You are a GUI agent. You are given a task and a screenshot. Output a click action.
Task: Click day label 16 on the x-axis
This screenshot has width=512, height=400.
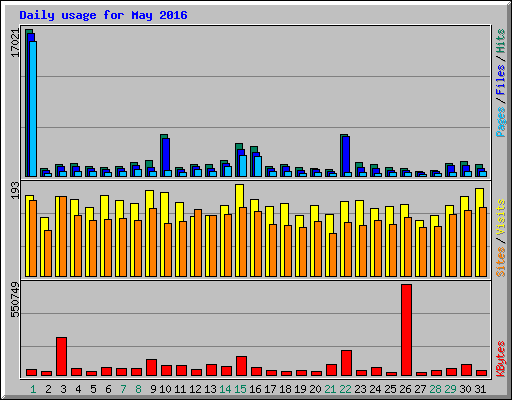pos(255,389)
